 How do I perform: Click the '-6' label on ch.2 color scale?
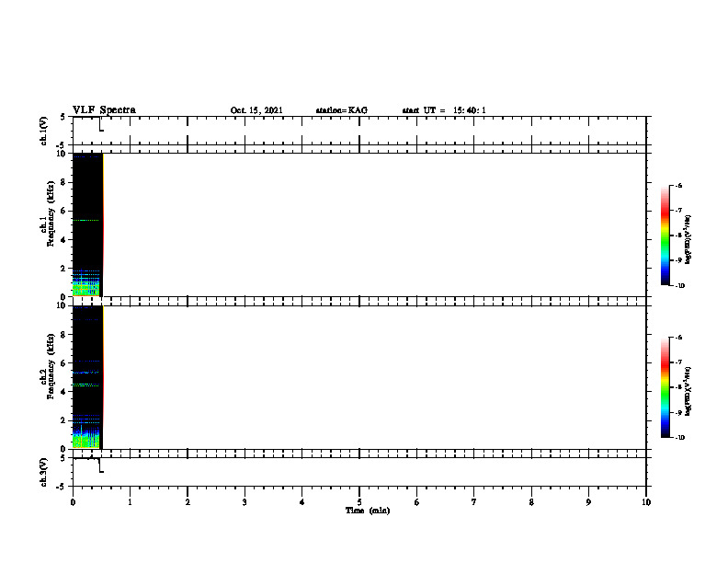pyautogui.click(x=678, y=338)
